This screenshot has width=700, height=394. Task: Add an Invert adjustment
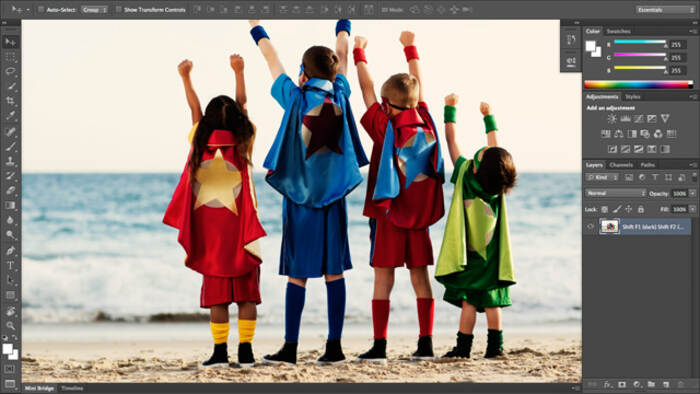[612, 149]
